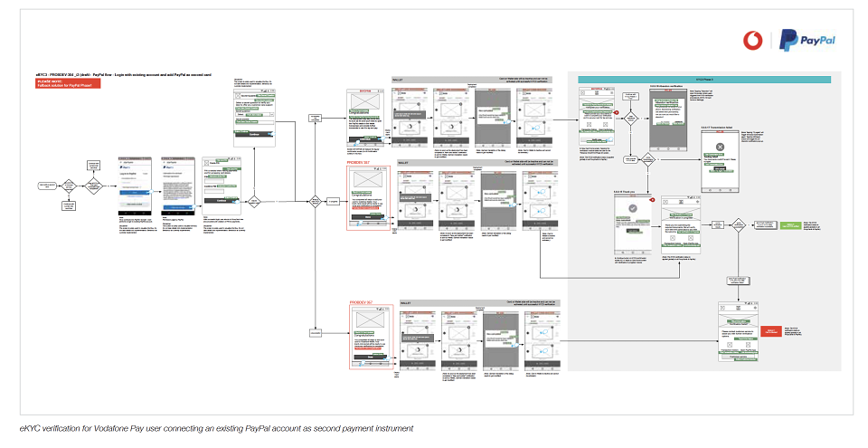The height and width of the screenshot is (448, 868).
Task: Click Continue on the Create PIN screen
Action: click(x=221, y=200)
